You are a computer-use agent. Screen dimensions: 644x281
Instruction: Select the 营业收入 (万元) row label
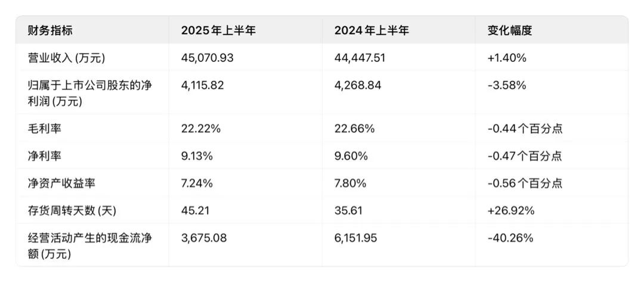click(67, 58)
